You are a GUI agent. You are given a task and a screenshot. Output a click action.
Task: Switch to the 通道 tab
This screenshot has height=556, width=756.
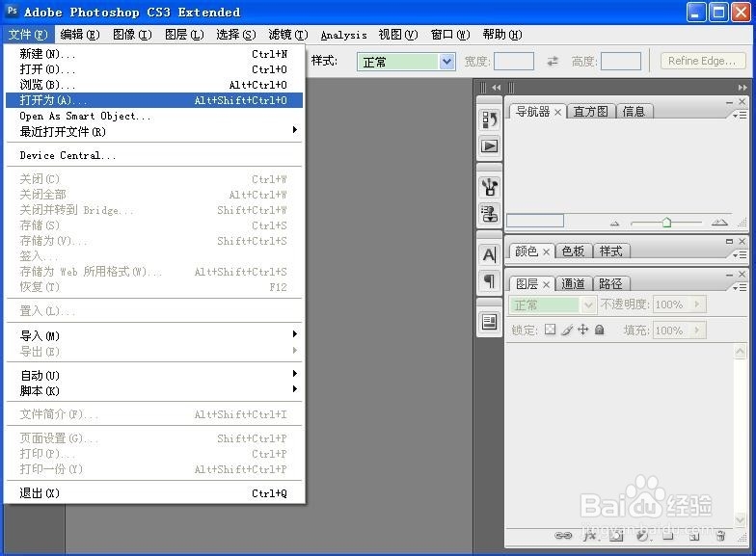coord(573,283)
